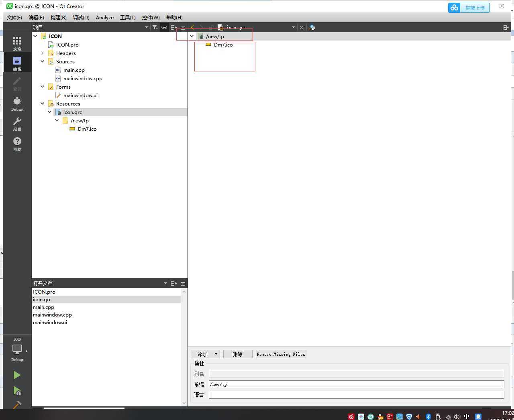The image size is (514, 420).
Task: Start debugging with Run-Debug button
Action: click(x=17, y=391)
